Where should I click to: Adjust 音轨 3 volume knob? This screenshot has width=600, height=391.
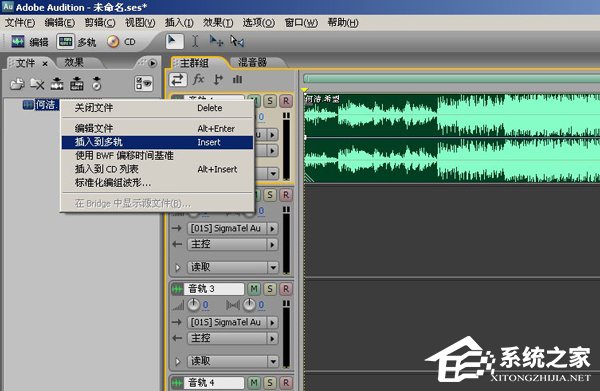pos(193,305)
